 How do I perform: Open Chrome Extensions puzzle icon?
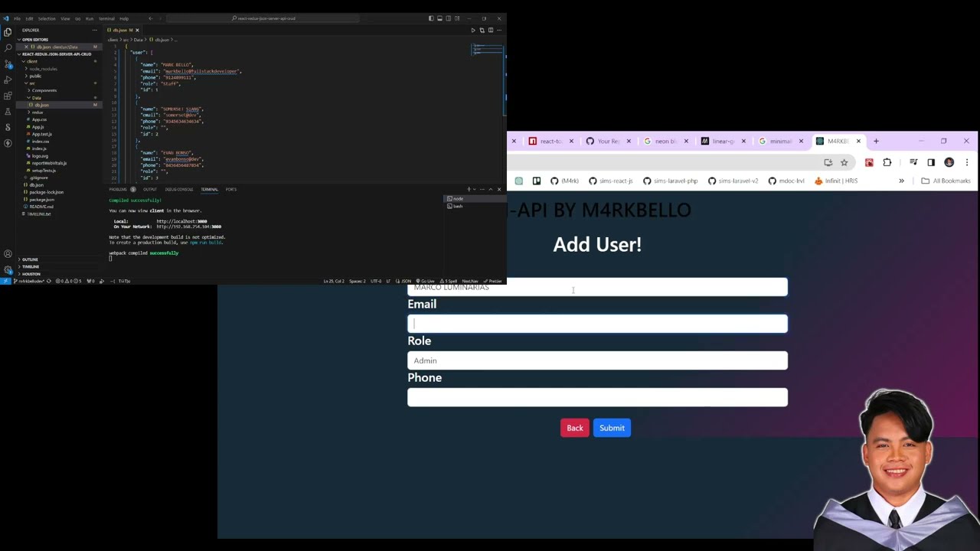[887, 162]
